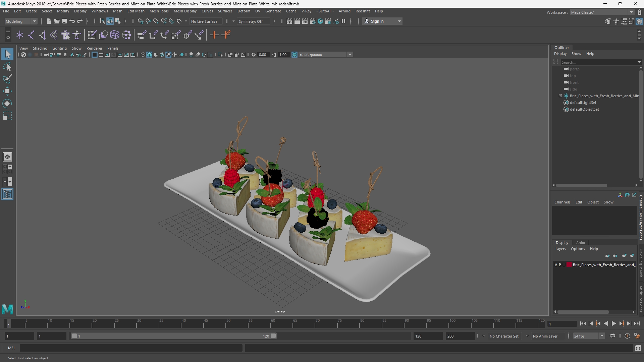The height and width of the screenshot is (362, 644).
Task: Open animation preferences icon near fps
Action: click(637, 336)
